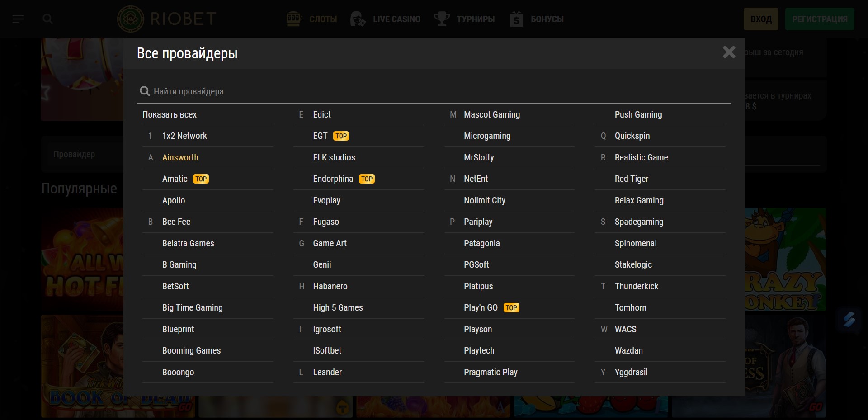Open the hamburger menu icon
This screenshot has width=868, height=420.
coord(18,19)
